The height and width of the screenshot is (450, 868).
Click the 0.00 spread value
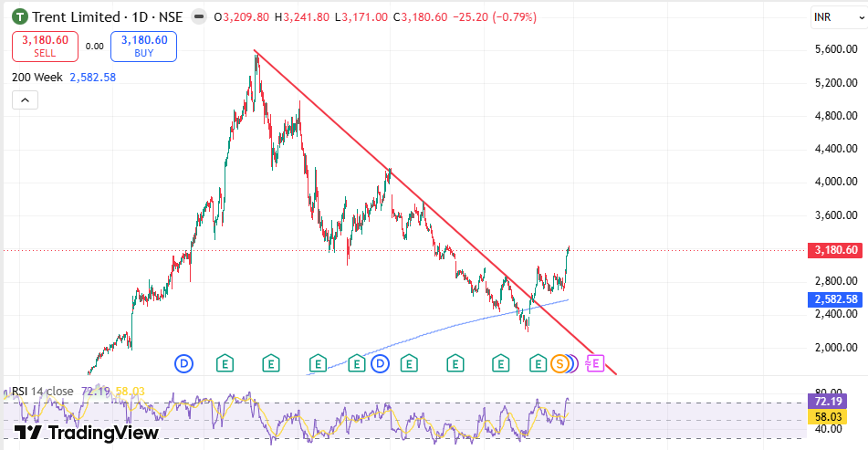[x=95, y=47]
